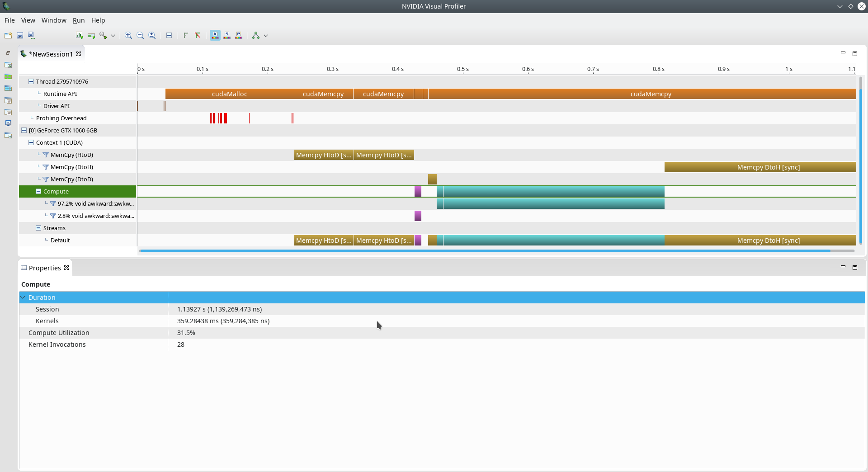
Task: Select the purple kernel block in Compute row
Action: (418, 191)
